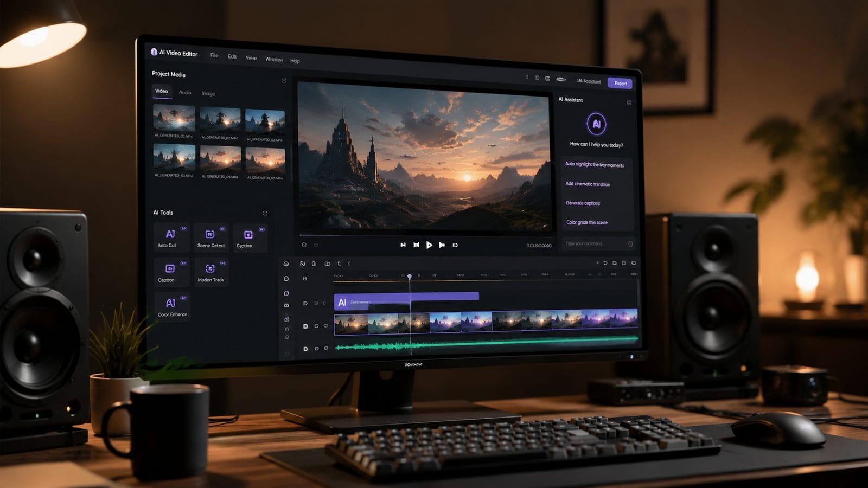This screenshot has width=868, height=488.
Task: Select the first clip thumbnail in Project Media
Action: tap(174, 118)
